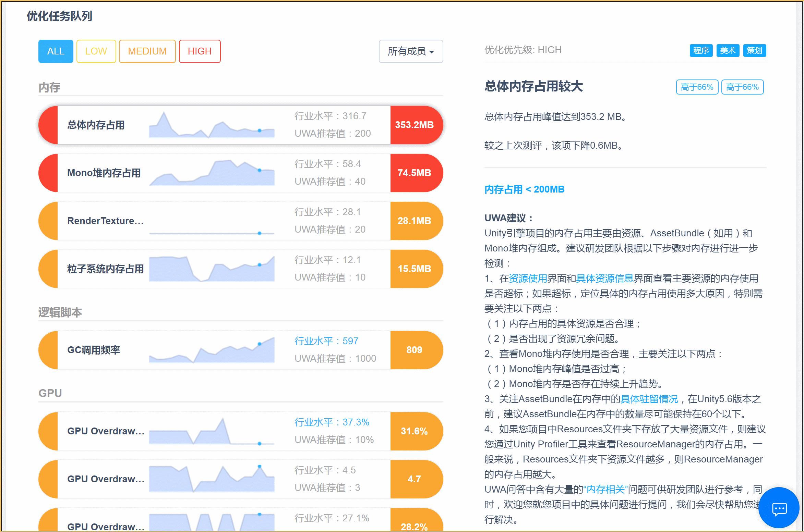Open the 具体资源信息 link

click(x=605, y=279)
